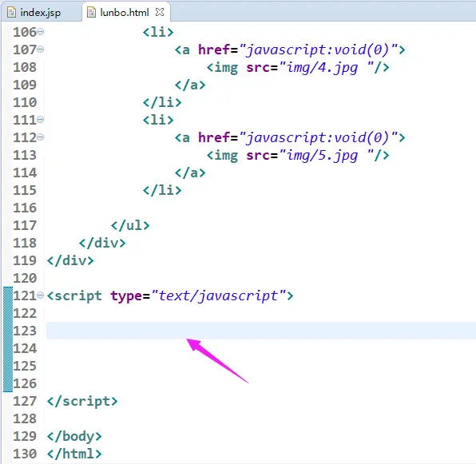476x464 pixels.
Task: Click the closing </html> tag
Action: coord(74,454)
